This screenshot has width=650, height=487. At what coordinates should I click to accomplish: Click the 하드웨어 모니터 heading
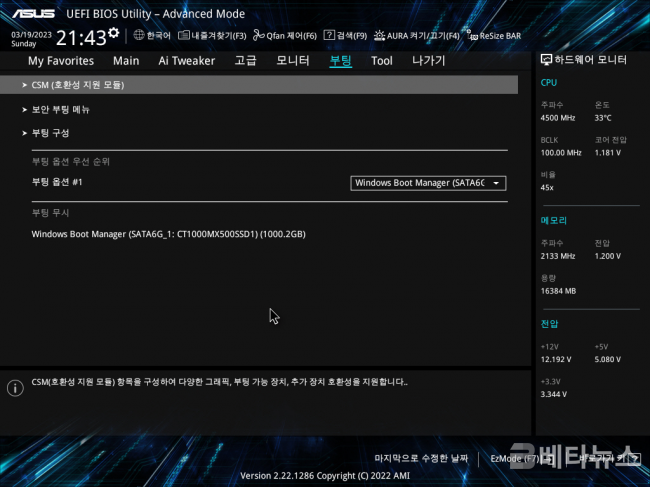590,60
